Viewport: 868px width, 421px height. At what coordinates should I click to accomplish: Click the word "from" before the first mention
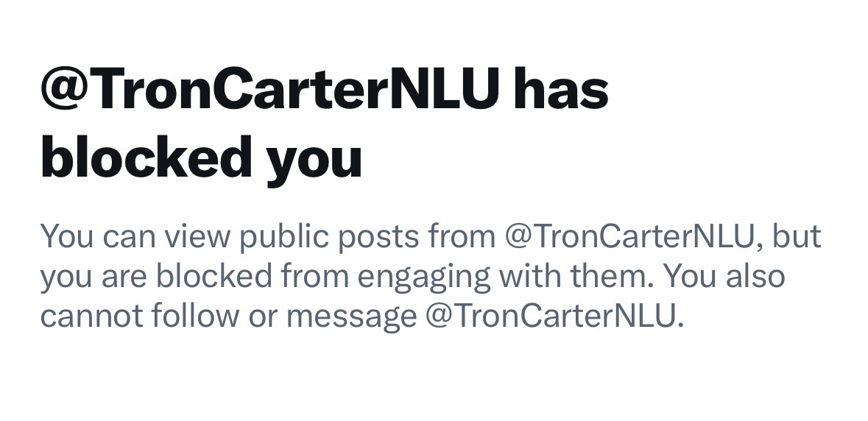click(461, 237)
